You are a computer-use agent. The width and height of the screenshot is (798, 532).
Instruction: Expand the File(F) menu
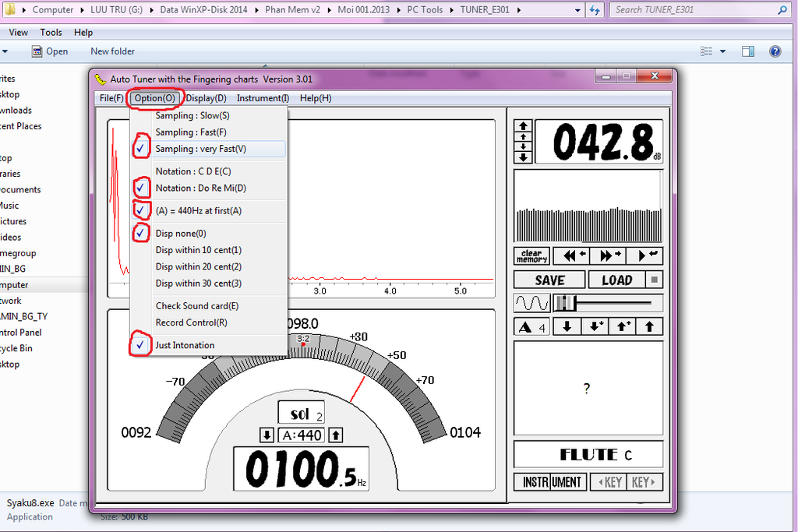tap(111, 98)
